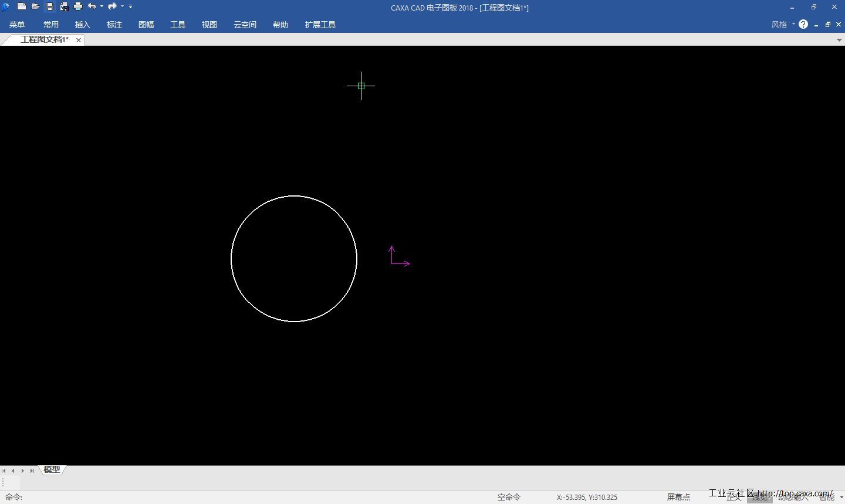Click the Redo arrow icon
This screenshot has width=845, height=504.
(112, 6)
